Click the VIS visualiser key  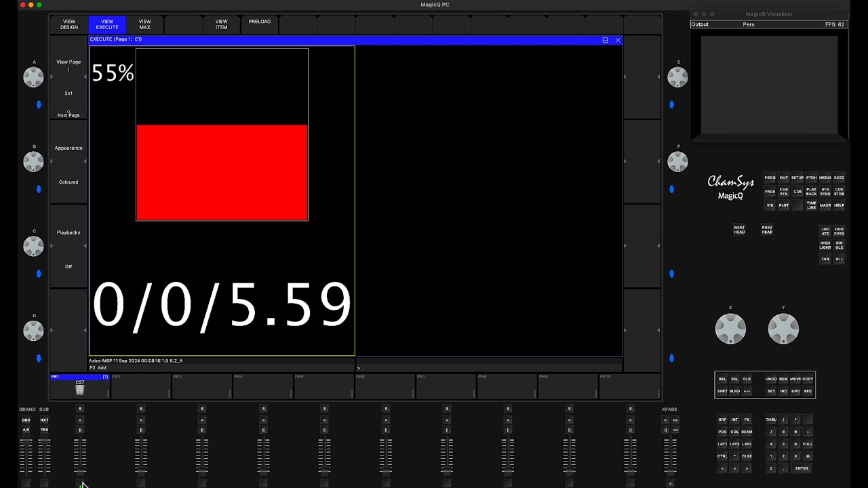(770, 205)
